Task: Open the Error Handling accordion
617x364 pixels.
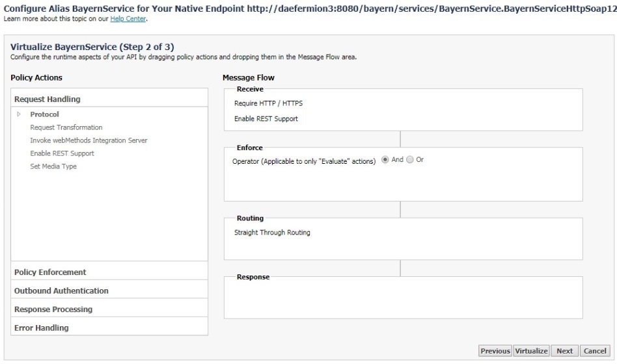Action: click(x=109, y=328)
